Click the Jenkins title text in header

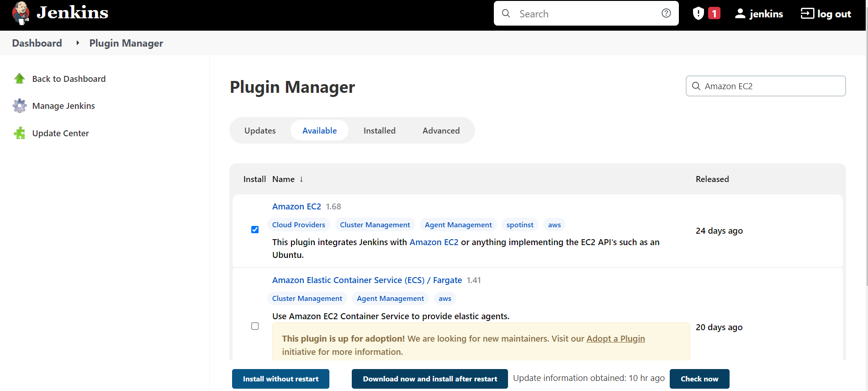pos(72,13)
